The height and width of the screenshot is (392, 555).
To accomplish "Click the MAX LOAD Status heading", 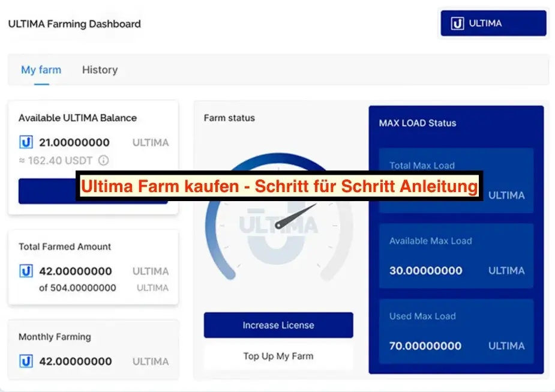I will click(x=418, y=123).
